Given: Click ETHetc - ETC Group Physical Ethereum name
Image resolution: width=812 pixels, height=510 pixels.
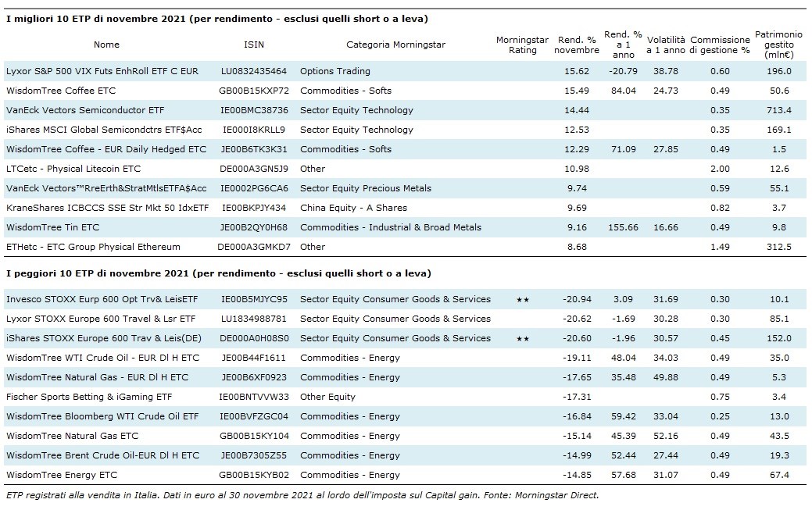Looking at the screenshot, I should [93, 247].
